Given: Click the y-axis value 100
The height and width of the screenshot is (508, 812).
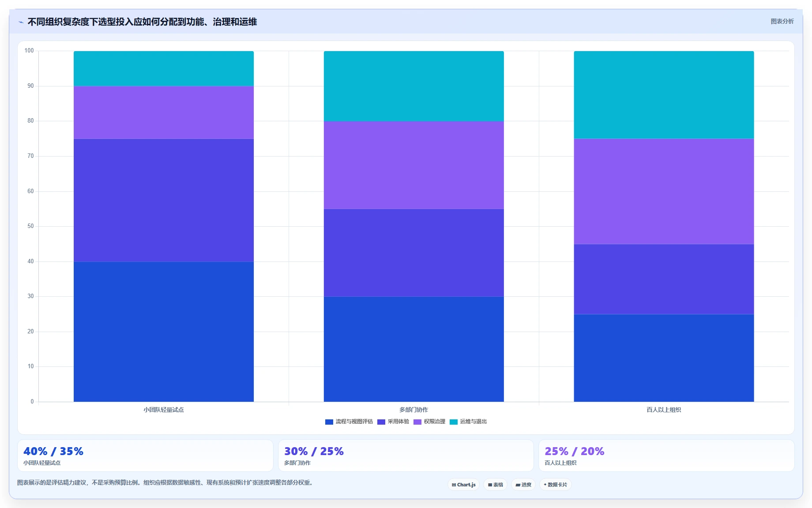Looking at the screenshot, I should pos(29,51).
